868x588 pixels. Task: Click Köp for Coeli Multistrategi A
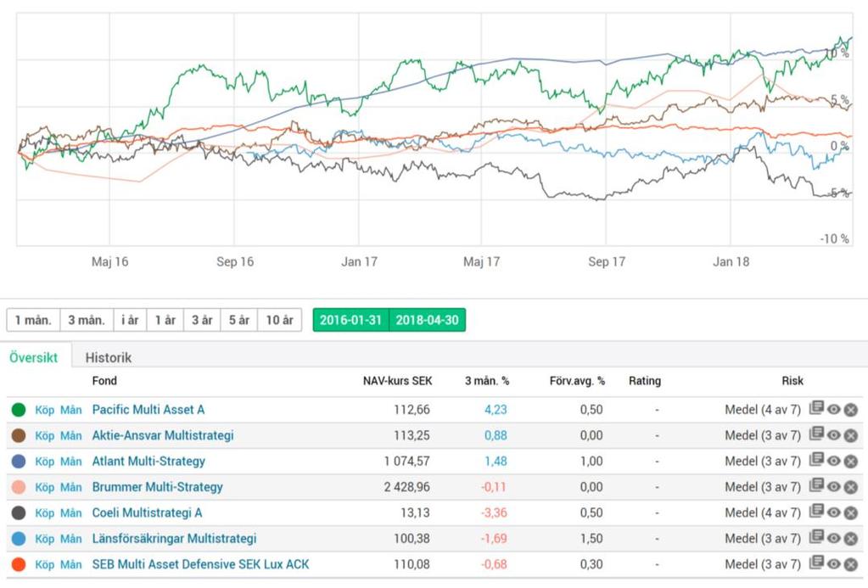[45, 513]
